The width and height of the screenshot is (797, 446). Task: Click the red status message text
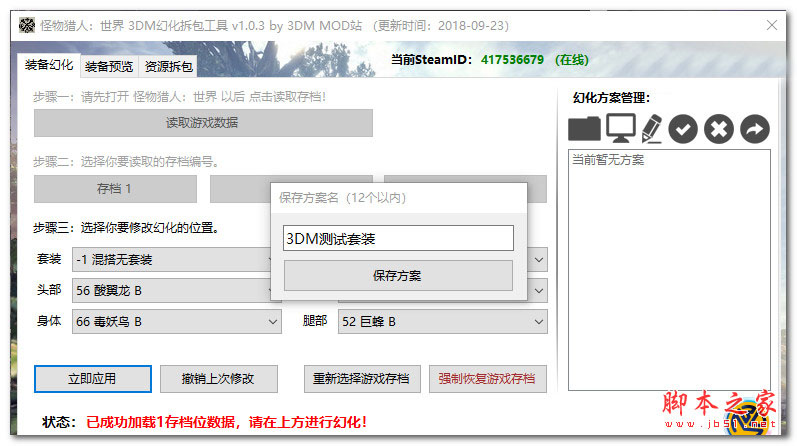pos(226,422)
